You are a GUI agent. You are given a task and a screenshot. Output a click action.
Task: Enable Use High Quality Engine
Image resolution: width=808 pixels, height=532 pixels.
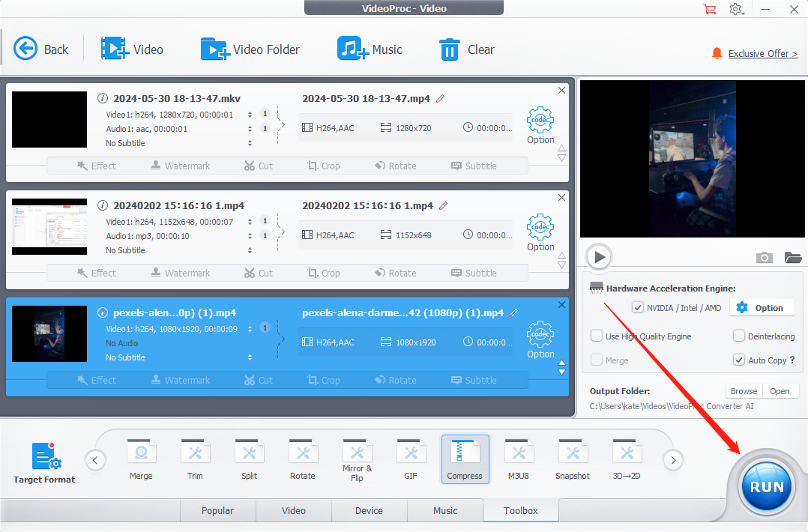[597, 336]
